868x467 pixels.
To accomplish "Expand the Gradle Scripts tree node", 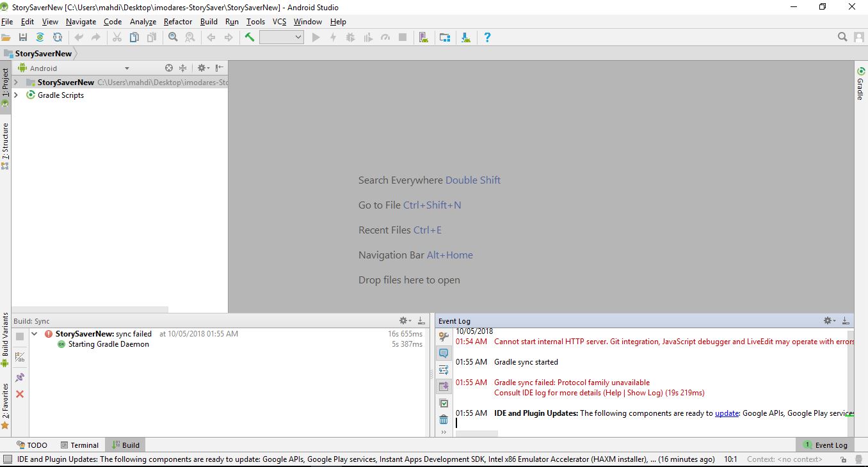I will tap(16, 95).
